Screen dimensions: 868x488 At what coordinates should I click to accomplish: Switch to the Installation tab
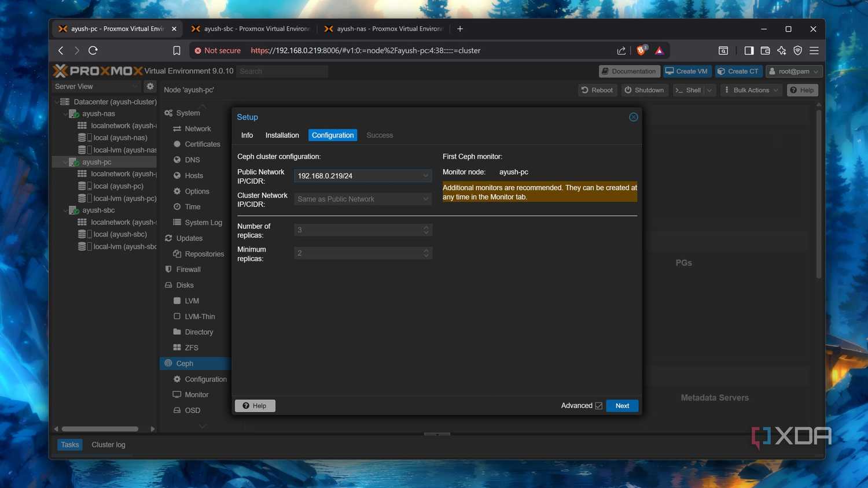pos(282,135)
